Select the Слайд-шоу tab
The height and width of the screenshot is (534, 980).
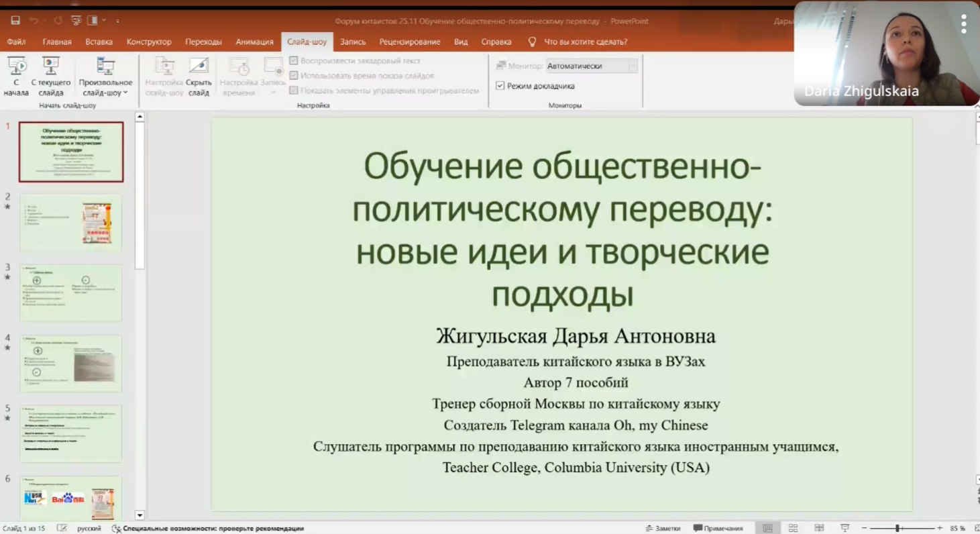[307, 42]
